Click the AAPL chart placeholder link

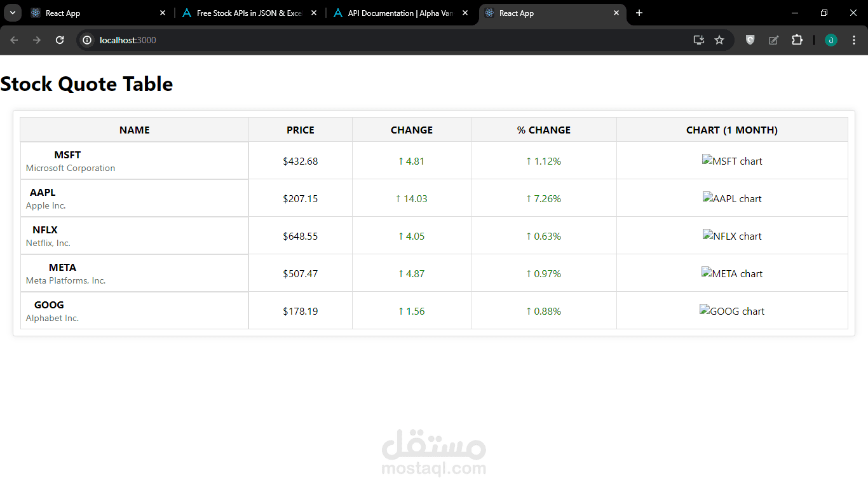[732, 198]
